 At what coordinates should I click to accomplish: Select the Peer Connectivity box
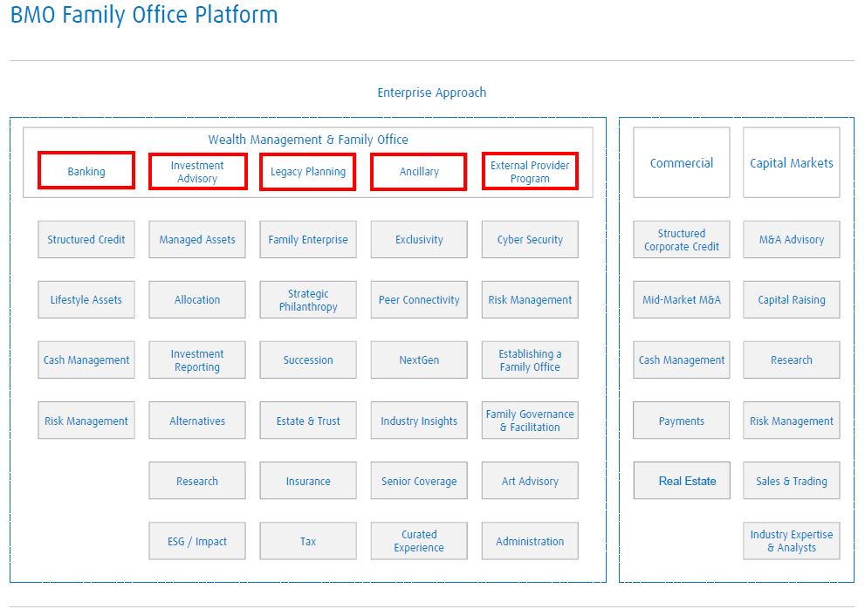click(419, 300)
